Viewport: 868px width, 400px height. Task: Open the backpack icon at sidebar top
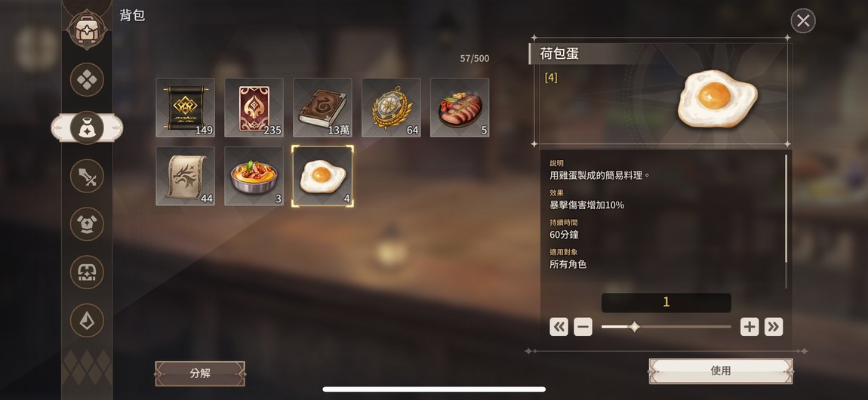point(86,30)
